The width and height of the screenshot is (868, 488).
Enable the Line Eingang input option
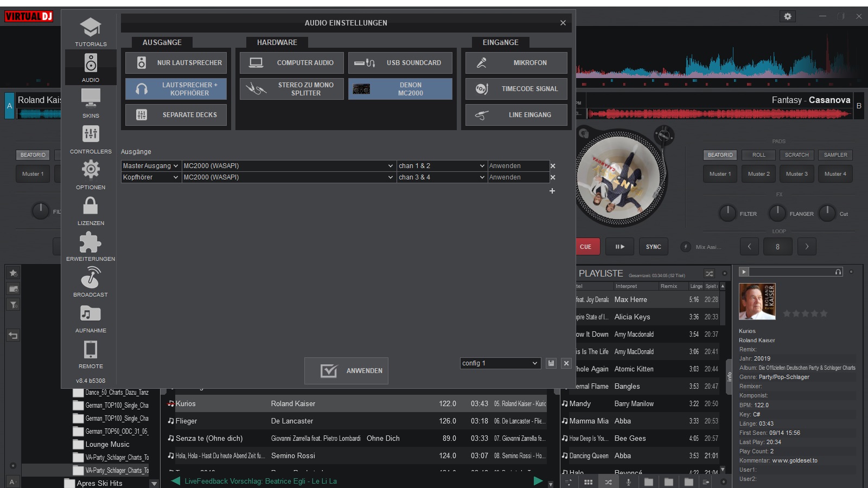point(516,115)
